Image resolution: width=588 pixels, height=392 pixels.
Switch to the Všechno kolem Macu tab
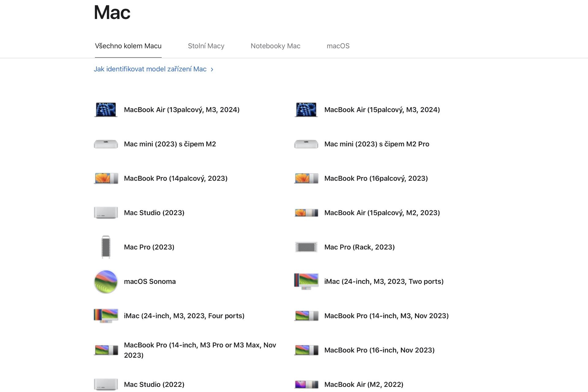tap(128, 46)
